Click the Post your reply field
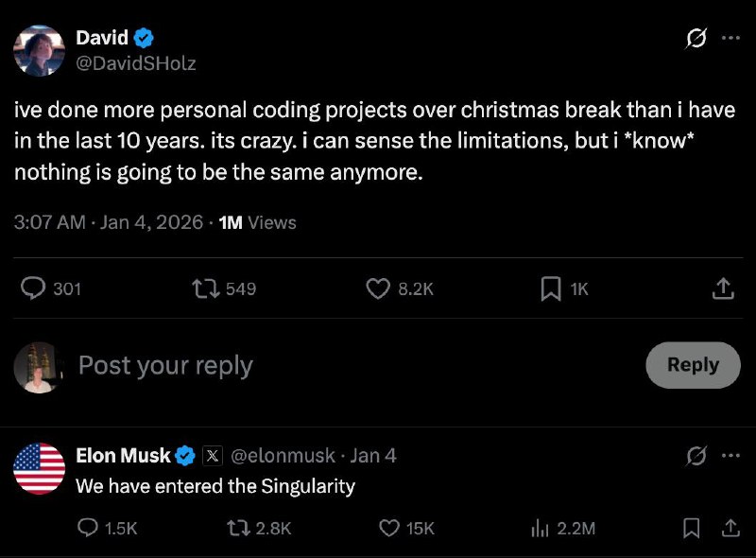This screenshot has height=558, width=756. coord(357,365)
